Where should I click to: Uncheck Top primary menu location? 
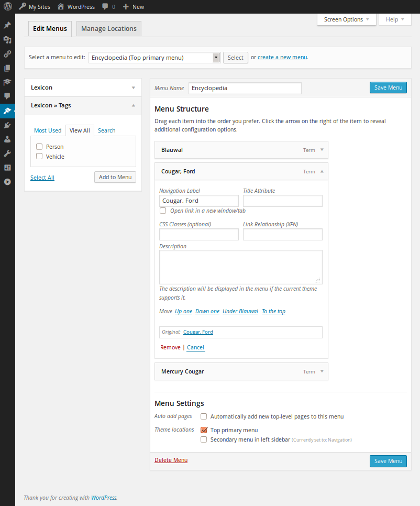pos(204,430)
